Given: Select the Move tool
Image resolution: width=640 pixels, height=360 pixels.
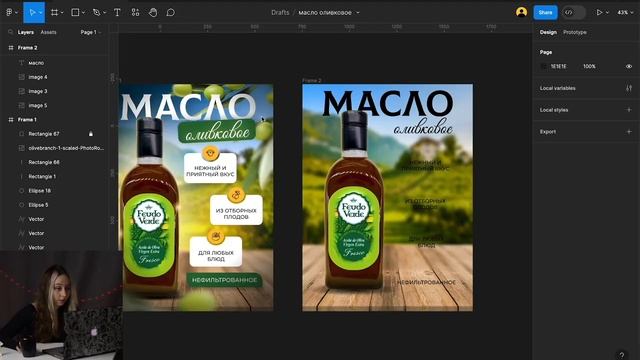Looking at the screenshot, I should [x=32, y=13].
